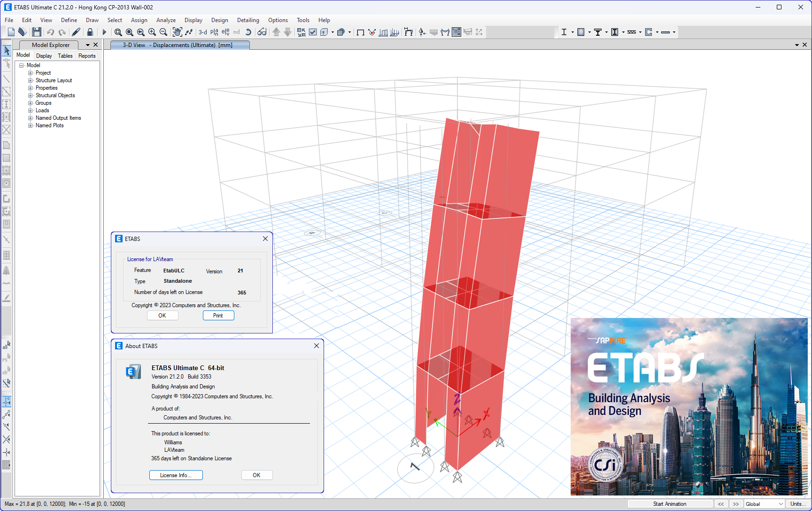Click the pencil refresh-window icon
The width and height of the screenshot is (812, 511).
tap(76, 32)
